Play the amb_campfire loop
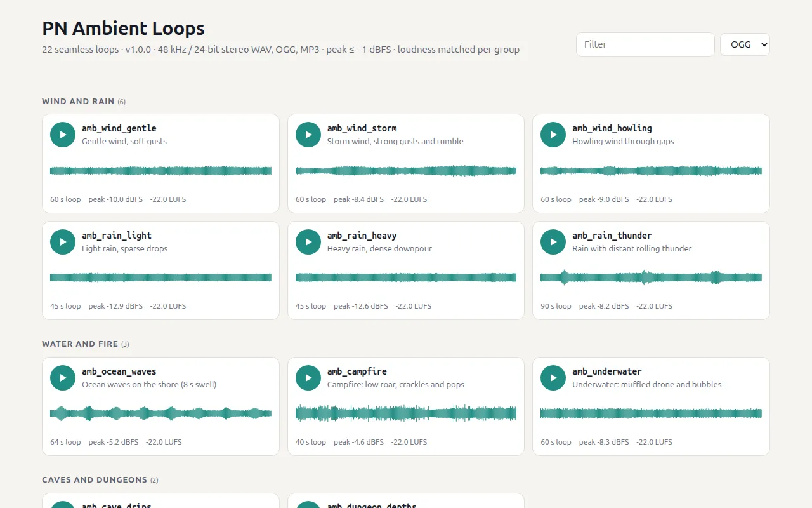 [308, 378]
